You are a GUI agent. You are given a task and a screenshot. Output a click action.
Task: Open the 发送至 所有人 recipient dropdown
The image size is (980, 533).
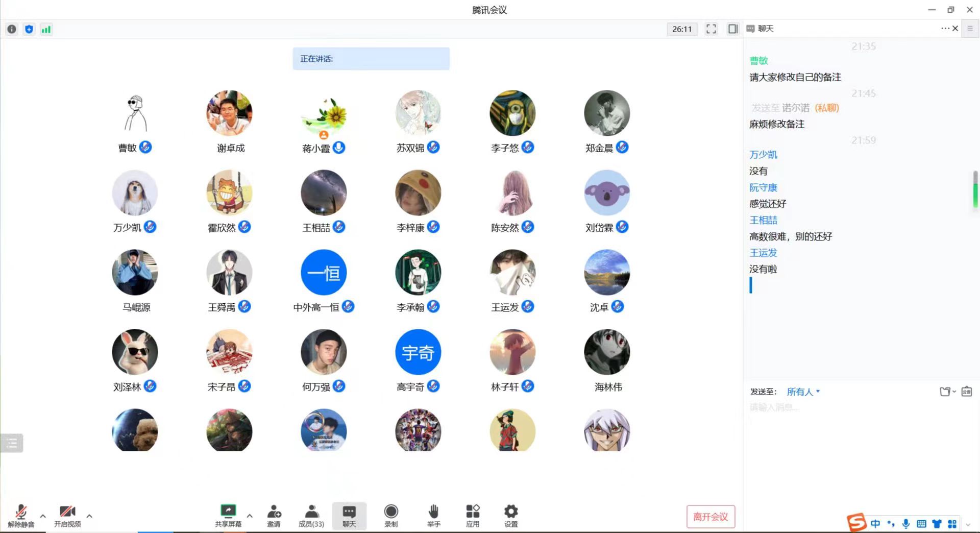[803, 392]
